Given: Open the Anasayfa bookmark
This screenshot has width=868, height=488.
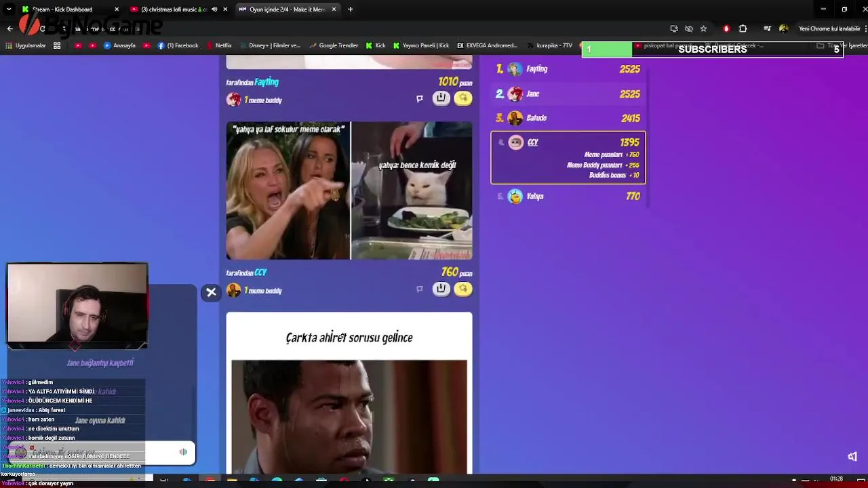Looking at the screenshot, I should pyautogui.click(x=119, y=45).
